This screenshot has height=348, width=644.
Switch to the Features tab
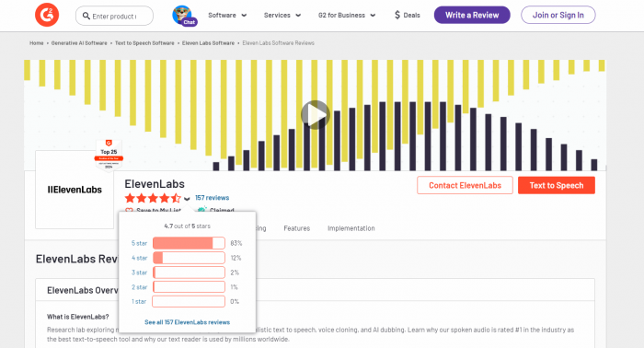296,228
